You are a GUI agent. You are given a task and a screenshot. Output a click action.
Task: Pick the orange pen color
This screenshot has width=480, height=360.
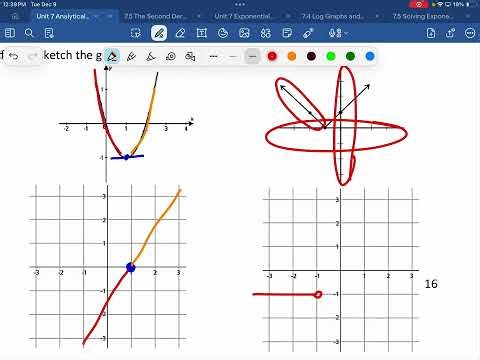pos(292,56)
